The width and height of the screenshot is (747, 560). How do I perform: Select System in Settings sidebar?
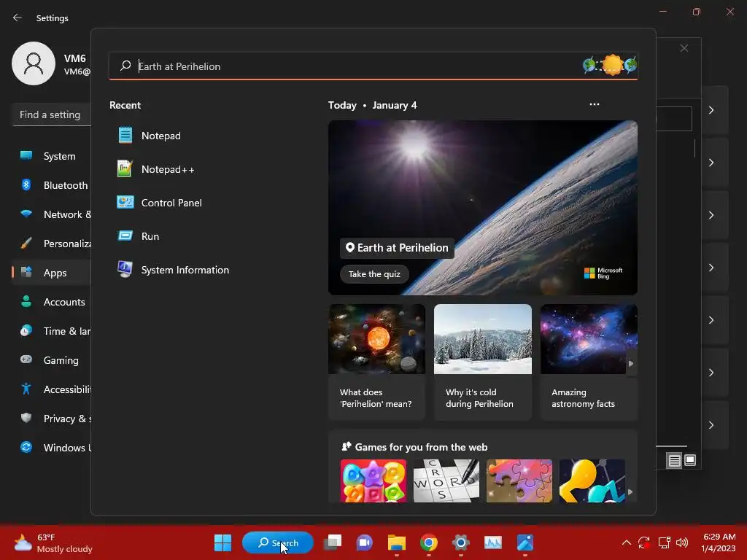[52, 156]
